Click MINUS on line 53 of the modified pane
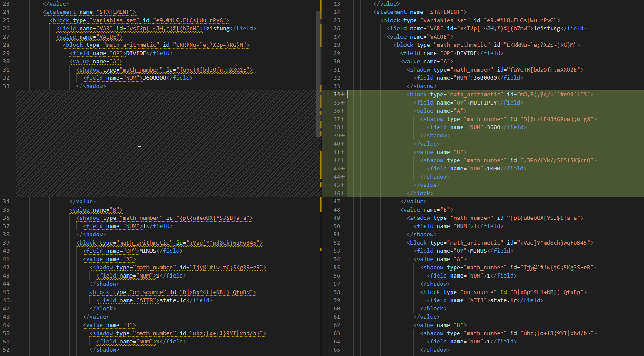Image resolution: width=644 pixels, height=356 pixels. click(x=478, y=251)
